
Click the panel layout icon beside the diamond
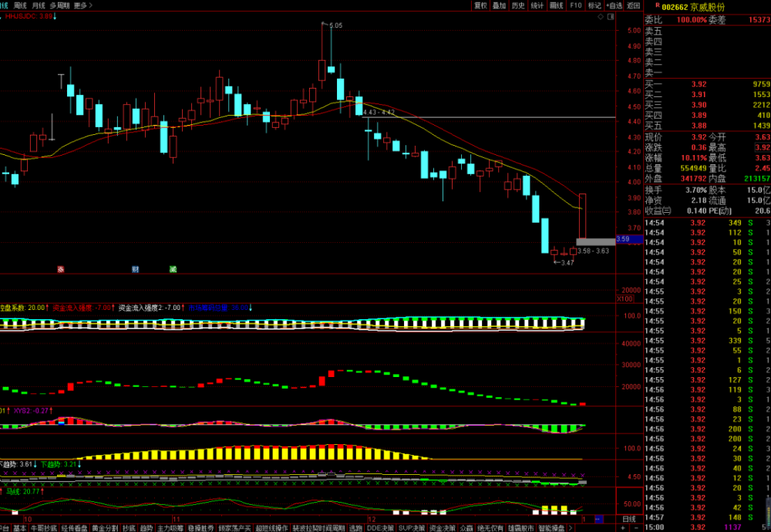click(x=611, y=17)
